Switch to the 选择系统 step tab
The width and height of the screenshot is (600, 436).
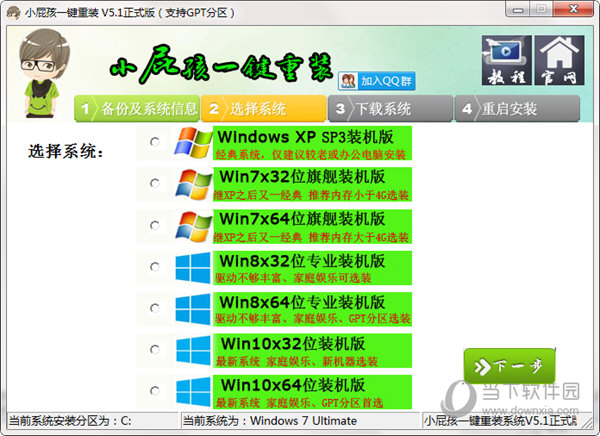pos(263,109)
